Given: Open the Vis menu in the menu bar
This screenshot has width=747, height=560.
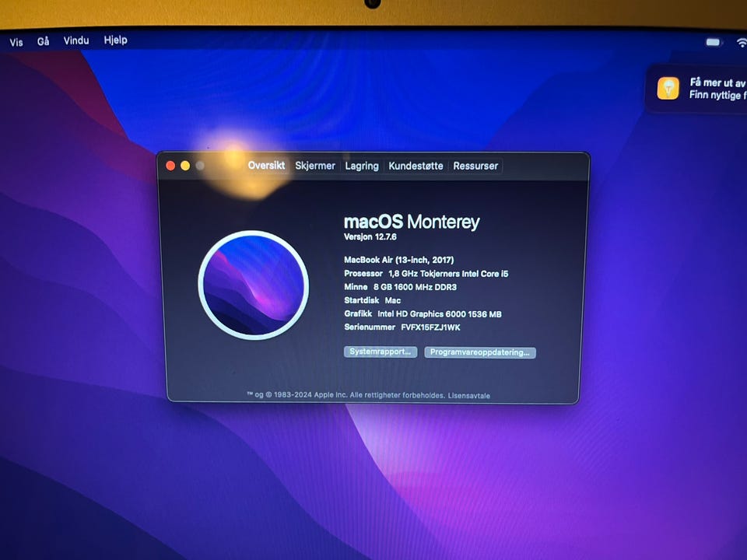Looking at the screenshot, I should point(16,42).
